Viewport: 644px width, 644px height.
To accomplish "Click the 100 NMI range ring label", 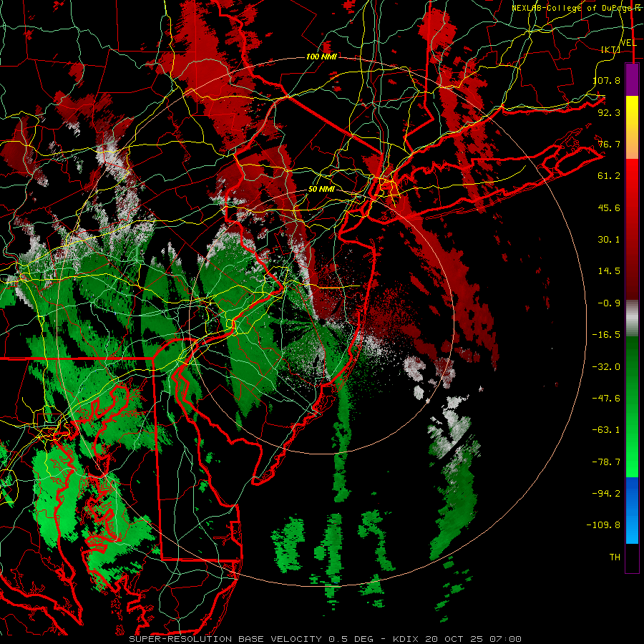I will (x=321, y=57).
